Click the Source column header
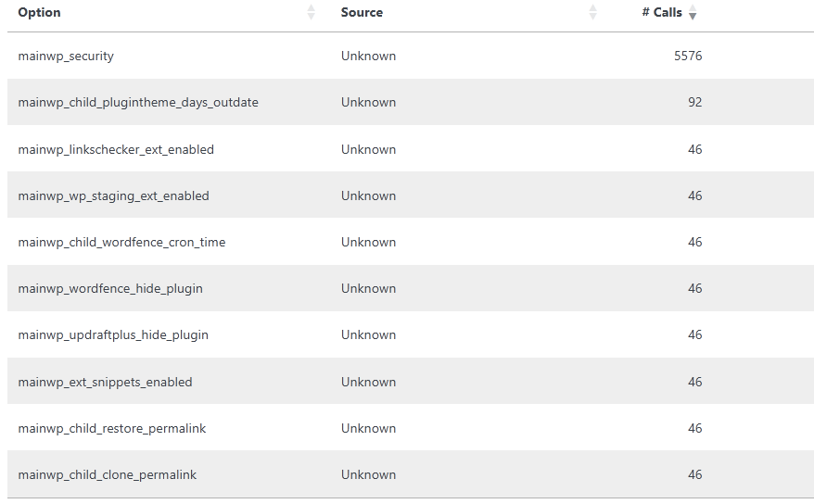 click(362, 12)
